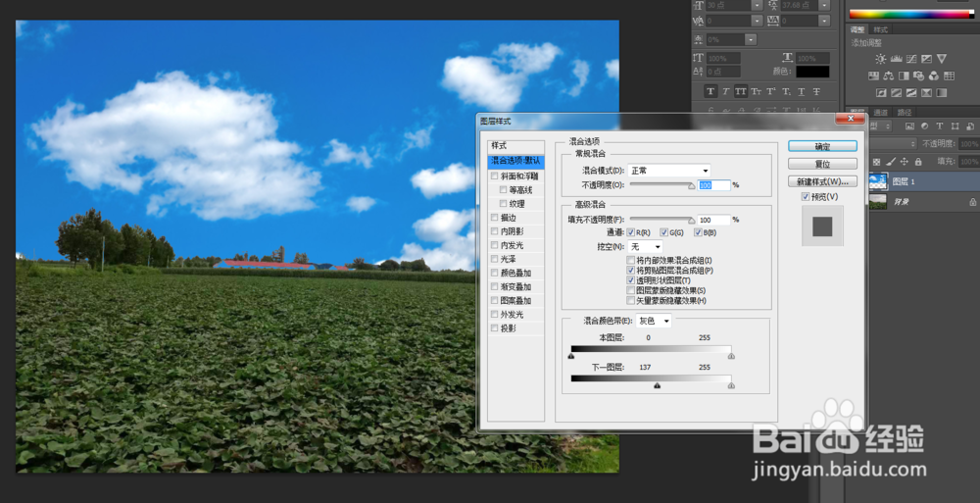
Task: Click the 复位 reset button
Action: click(822, 164)
